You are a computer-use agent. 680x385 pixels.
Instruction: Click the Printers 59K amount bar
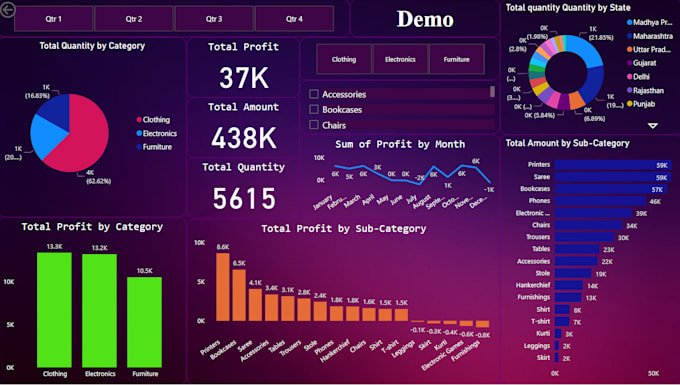click(613, 165)
